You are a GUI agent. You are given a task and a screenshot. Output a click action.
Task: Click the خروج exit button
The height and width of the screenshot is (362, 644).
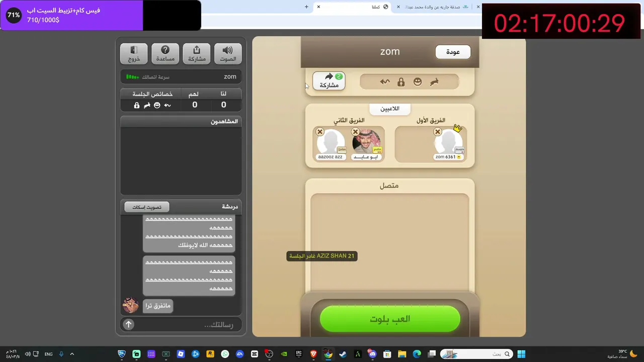[x=134, y=54]
